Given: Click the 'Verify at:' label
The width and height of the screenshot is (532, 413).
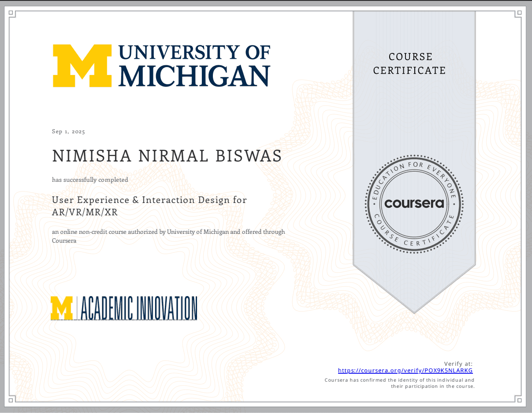Looking at the screenshot, I should click(x=458, y=364).
